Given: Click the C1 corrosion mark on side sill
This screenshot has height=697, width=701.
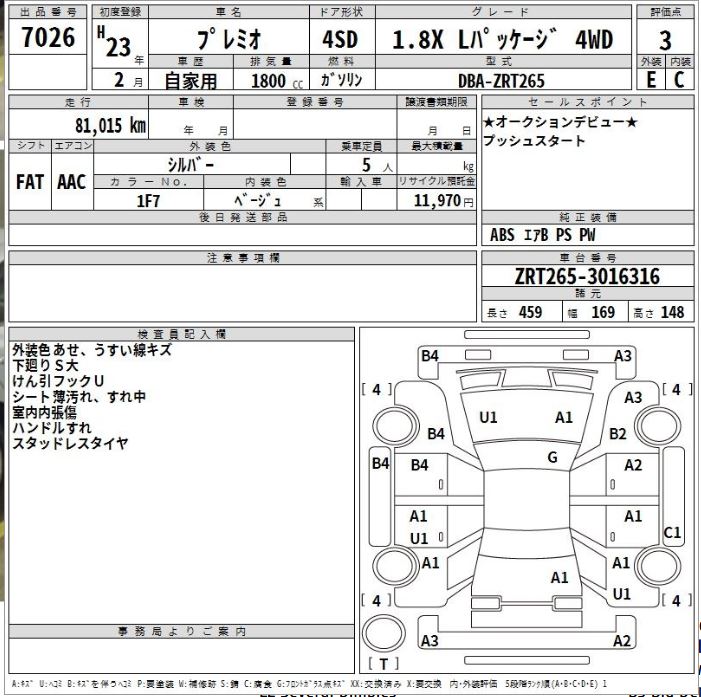Looking at the screenshot, I should click(672, 532).
